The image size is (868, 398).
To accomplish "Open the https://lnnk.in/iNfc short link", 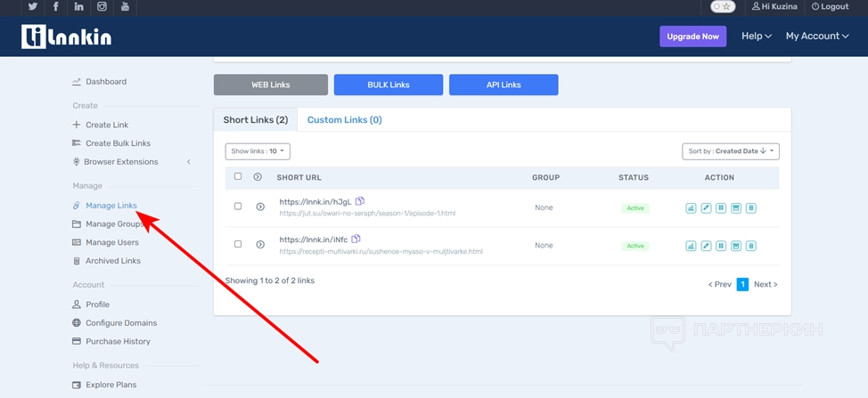I will (x=314, y=240).
